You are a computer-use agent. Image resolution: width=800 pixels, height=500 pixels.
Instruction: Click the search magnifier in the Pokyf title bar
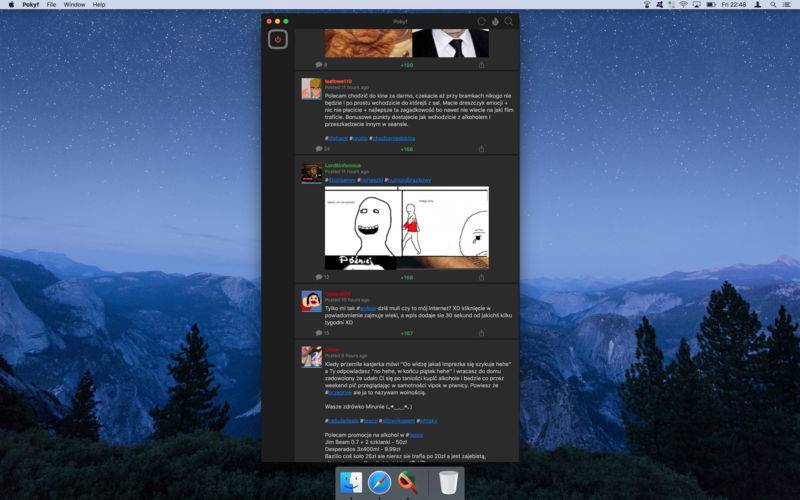tap(509, 21)
